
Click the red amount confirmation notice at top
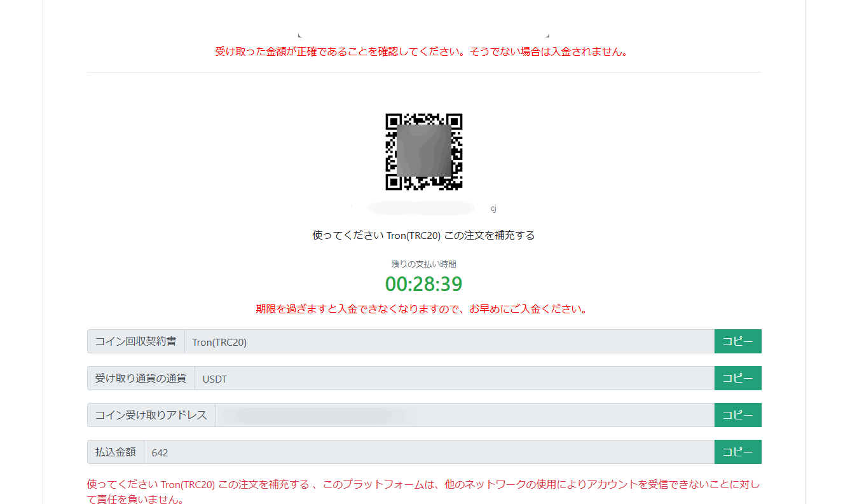coord(423,52)
